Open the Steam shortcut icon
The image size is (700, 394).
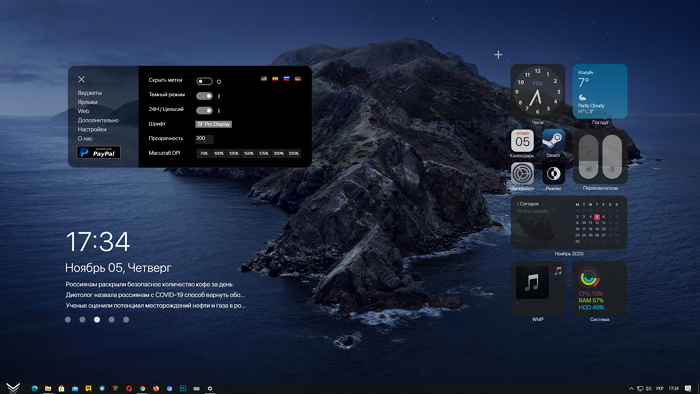click(554, 141)
